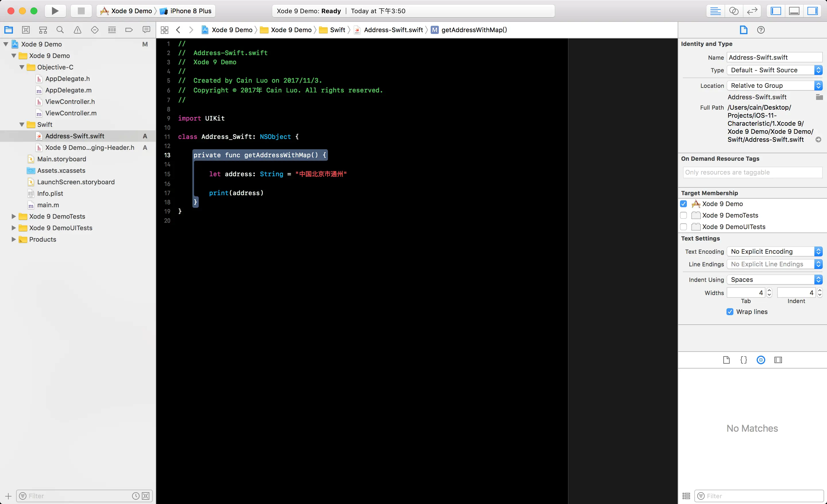The image size is (827, 504).
Task: Increase the Tab width stepper
Action: click(769, 290)
